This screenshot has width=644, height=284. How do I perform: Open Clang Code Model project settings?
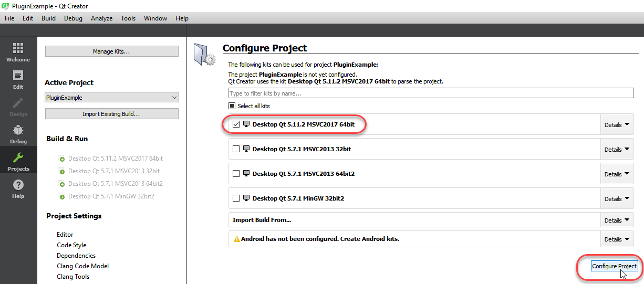pyautogui.click(x=82, y=266)
